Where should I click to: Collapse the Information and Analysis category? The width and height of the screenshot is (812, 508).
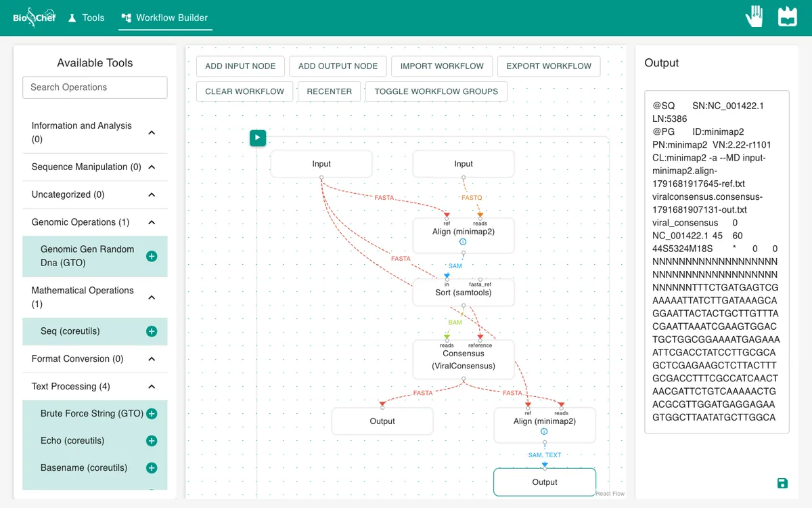point(152,133)
